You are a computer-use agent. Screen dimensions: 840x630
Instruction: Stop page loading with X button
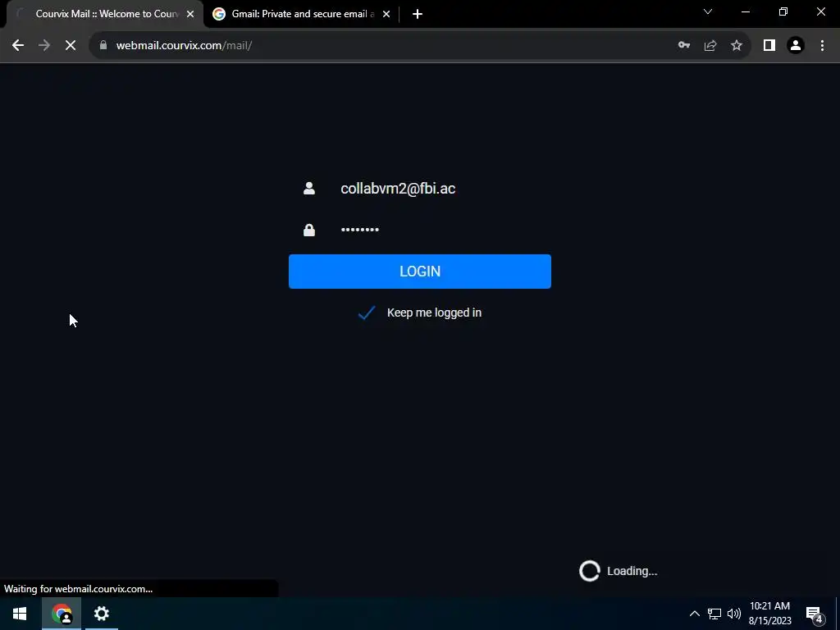coord(71,46)
